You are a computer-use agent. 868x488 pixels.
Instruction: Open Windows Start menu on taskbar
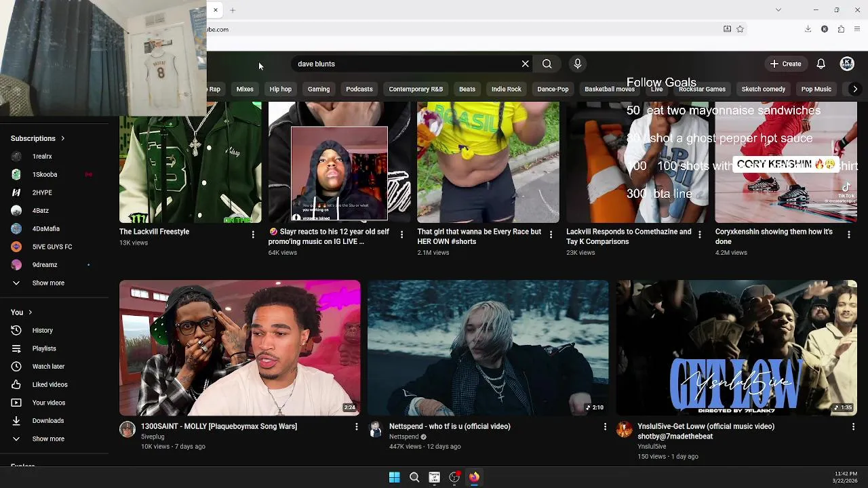coord(394,477)
